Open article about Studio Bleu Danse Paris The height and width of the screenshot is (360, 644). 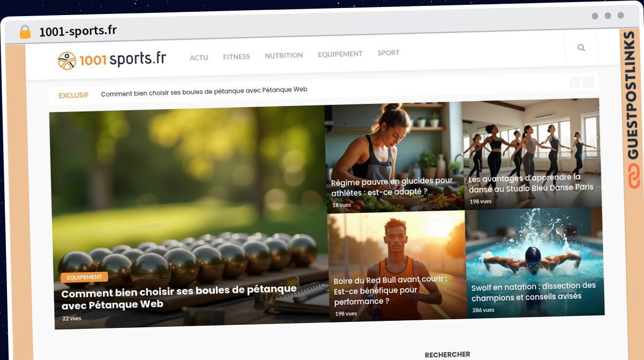531,183
